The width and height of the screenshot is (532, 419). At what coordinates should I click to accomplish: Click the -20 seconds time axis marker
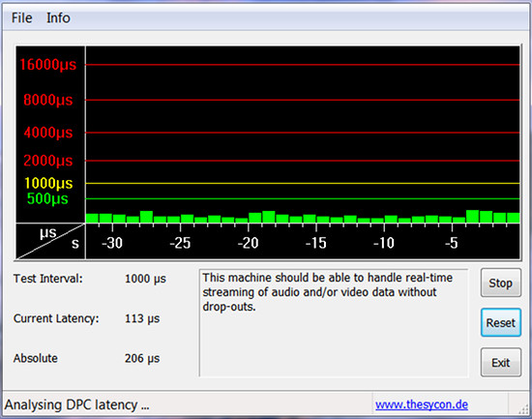[248, 243]
